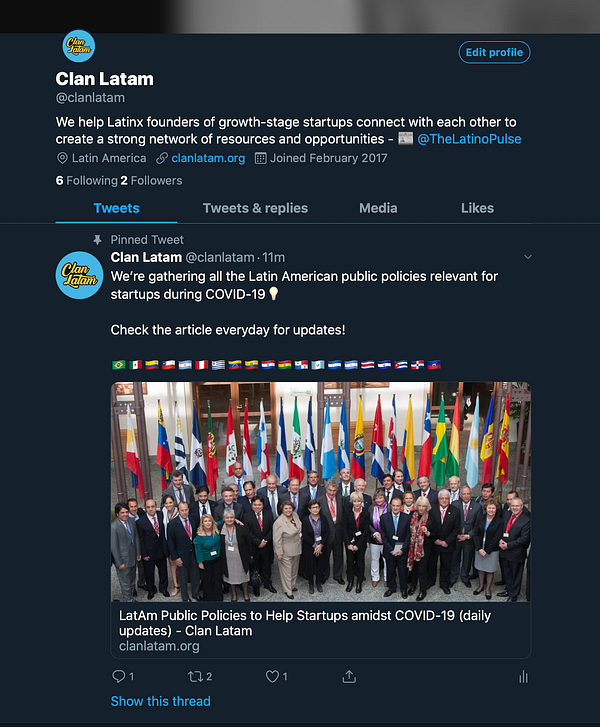Select the Tweets tab
600x727 pixels.
click(116, 208)
